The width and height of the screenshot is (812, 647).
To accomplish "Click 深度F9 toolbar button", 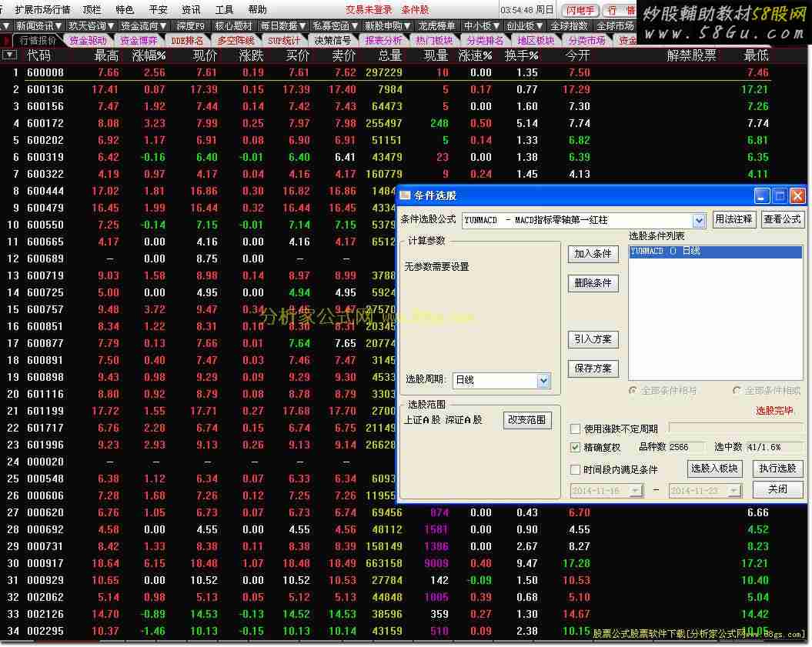I will 190,25.
